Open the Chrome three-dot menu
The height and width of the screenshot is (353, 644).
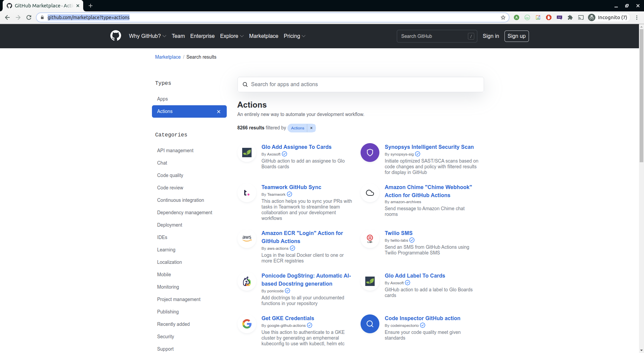point(637,17)
